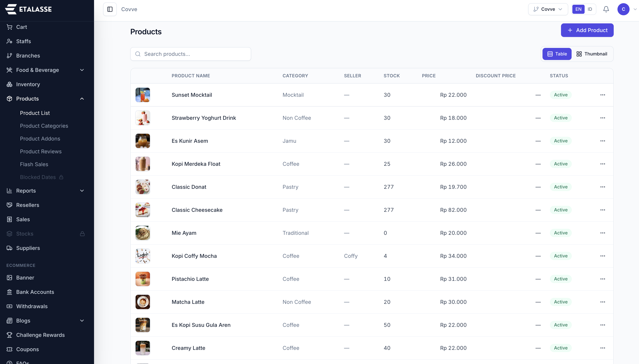
Task: Open row actions for Kopi Merdeka Float
Action: pyautogui.click(x=602, y=164)
